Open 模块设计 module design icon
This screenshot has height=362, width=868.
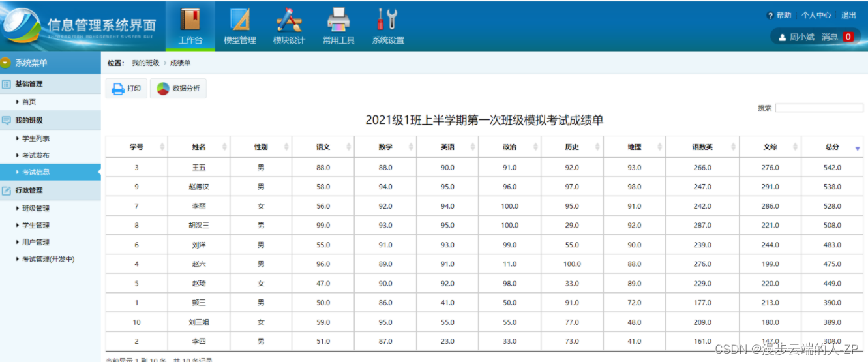(x=289, y=19)
